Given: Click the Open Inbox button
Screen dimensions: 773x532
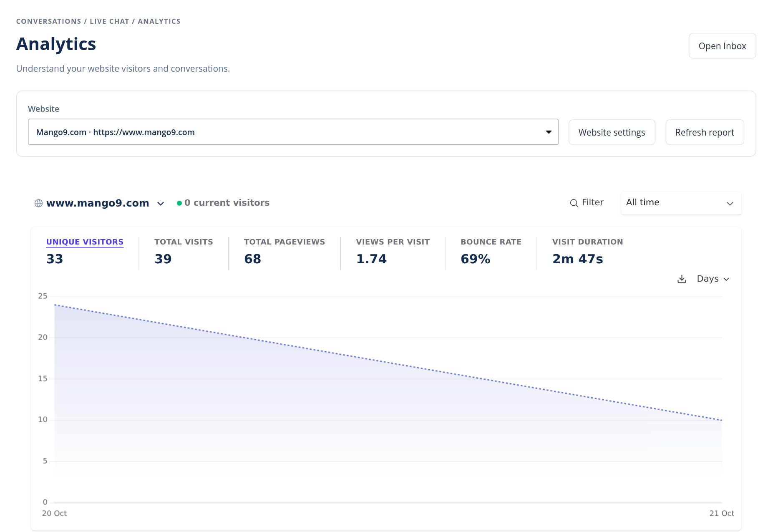Looking at the screenshot, I should coord(722,46).
